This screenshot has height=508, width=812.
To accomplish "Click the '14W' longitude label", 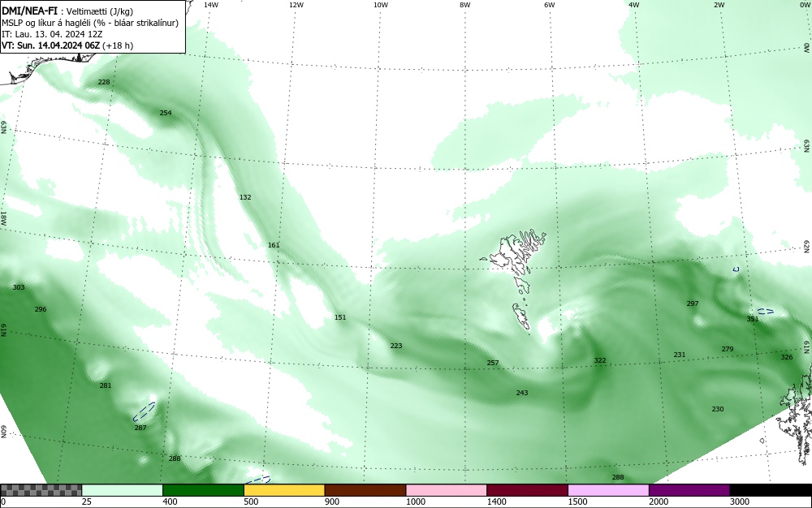I will coord(210,5).
